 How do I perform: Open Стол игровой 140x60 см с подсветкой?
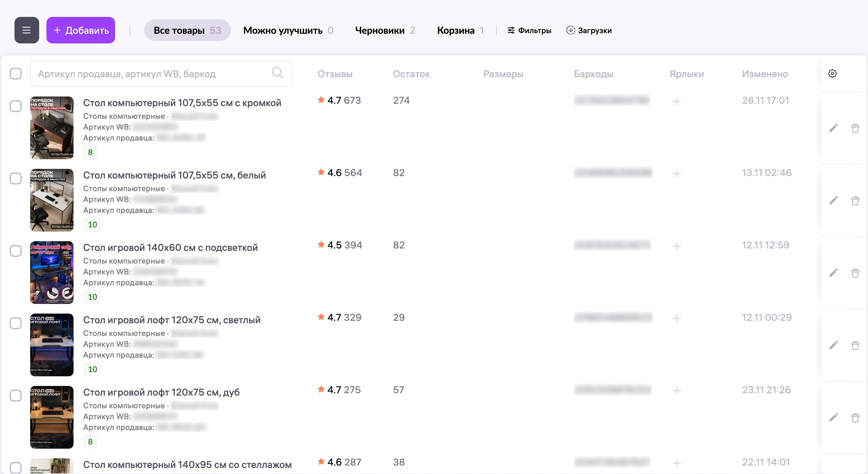171,248
